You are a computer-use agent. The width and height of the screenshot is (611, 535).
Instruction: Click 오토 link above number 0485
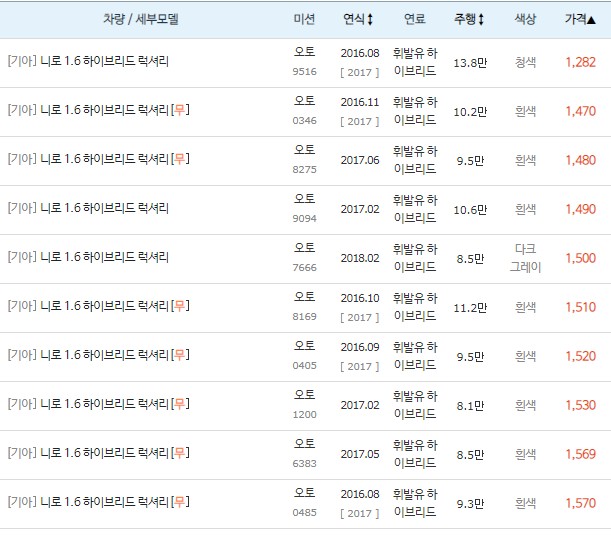tap(304, 493)
